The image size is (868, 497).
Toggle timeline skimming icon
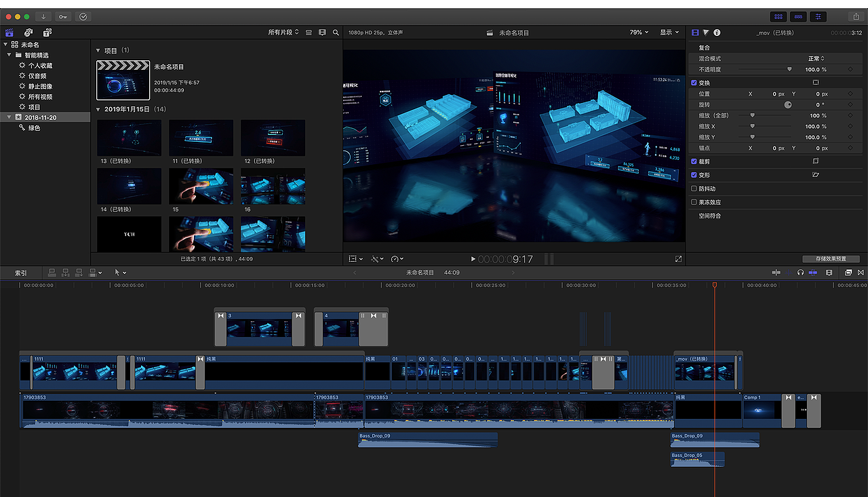(x=776, y=273)
